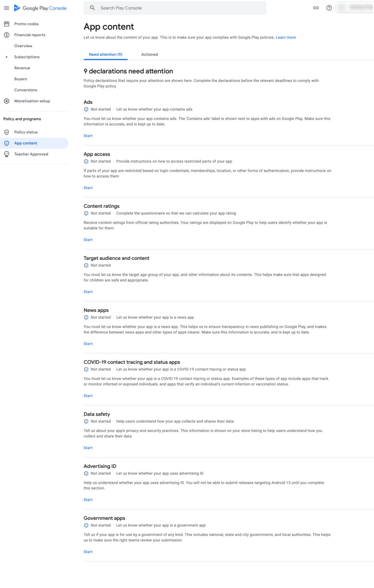Open Teacher Approved in the sidebar
This screenshot has height=588, width=374.
[31, 154]
